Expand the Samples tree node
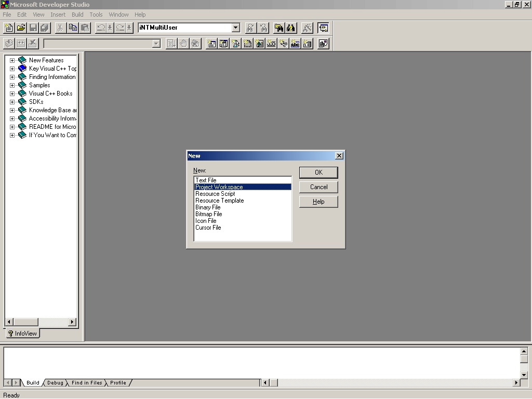 pos(12,85)
